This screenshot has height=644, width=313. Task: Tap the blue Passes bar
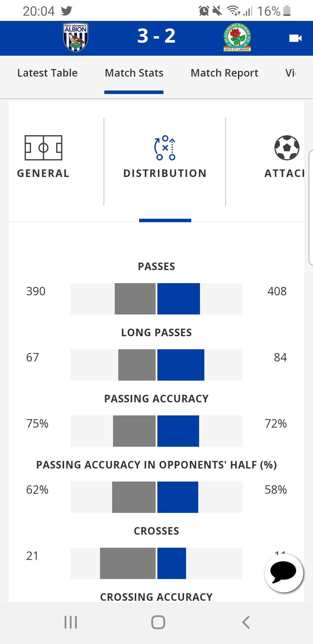[x=179, y=299]
